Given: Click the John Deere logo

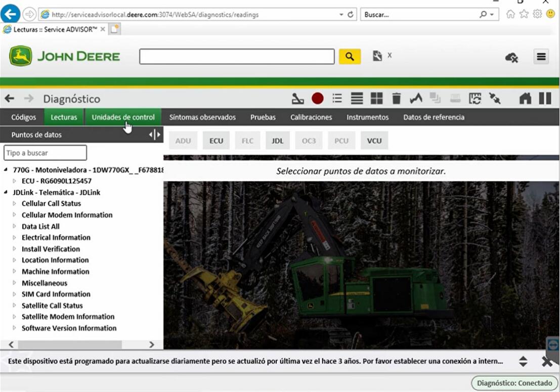Looking at the screenshot, I should [x=64, y=56].
